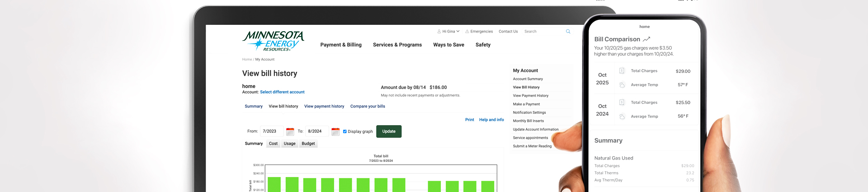Open Service appointments in sidebar
The image size is (868, 192).
pyautogui.click(x=530, y=138)
